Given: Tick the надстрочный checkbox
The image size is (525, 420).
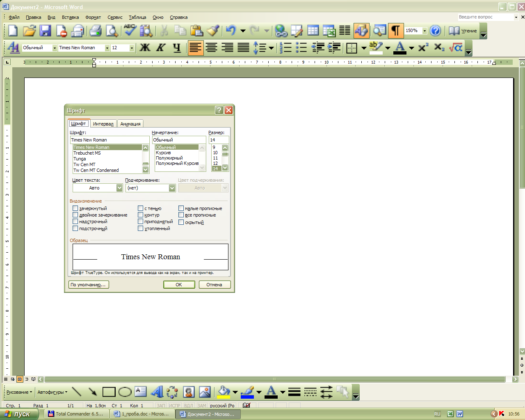Looking at the screenshot, I should pos(75,221).
